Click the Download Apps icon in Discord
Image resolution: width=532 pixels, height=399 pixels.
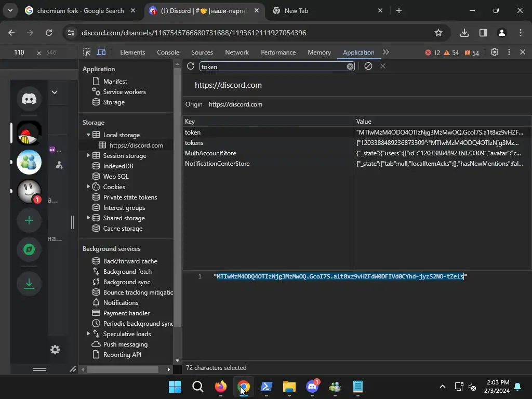click(29, 284)
